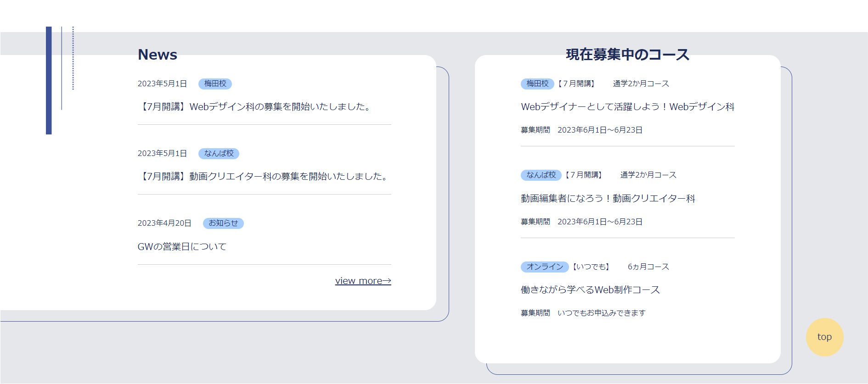Open Webデザイナーとして活躍しよう course title
Screen dimensions: 868x384
point(627,107)
